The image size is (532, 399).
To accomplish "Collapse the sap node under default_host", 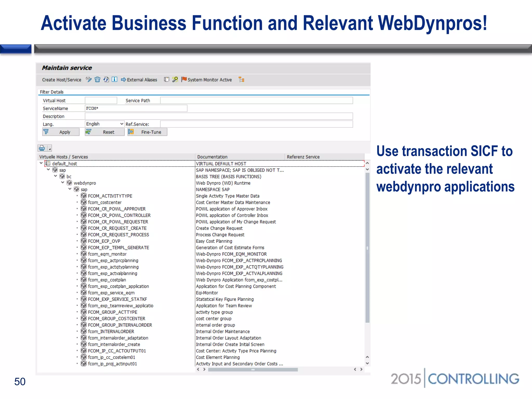I will pyautogui.click(x=48, y=170).
